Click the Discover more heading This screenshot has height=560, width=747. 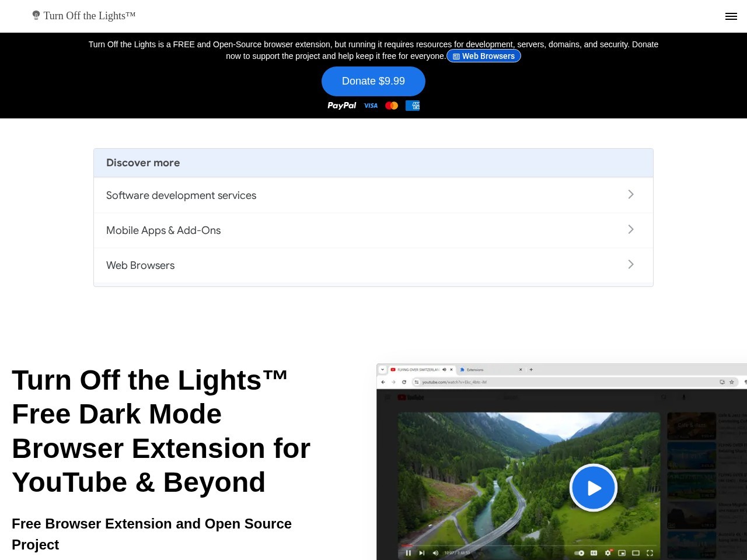click(x=143, y=163)
